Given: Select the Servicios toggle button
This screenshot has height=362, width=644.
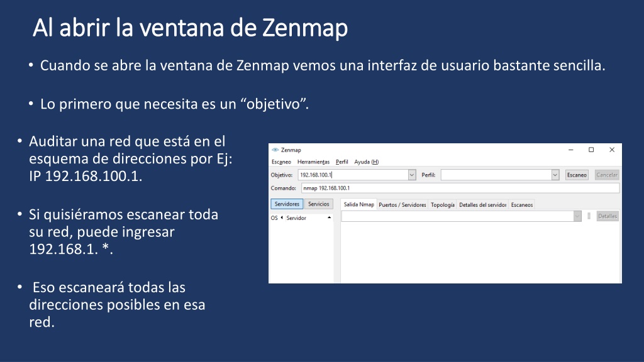Looking at the screenshot, I should [319, 204].
